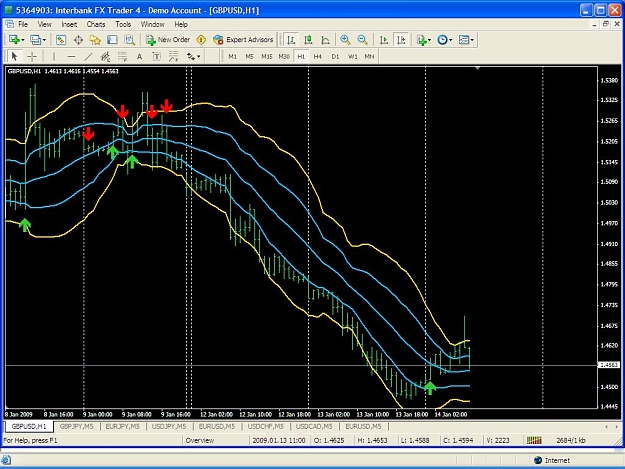
Task: Open the Window menu
Action: (152, 24)
